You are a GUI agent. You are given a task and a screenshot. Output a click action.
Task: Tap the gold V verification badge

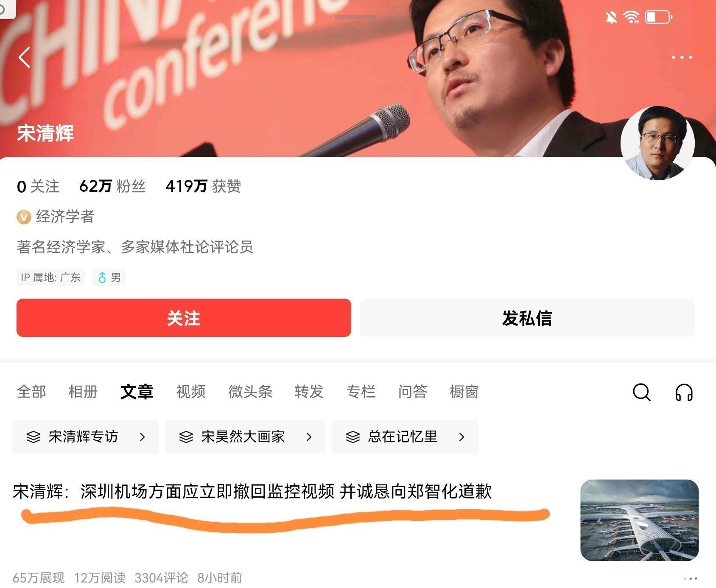(x=24, y=217)
